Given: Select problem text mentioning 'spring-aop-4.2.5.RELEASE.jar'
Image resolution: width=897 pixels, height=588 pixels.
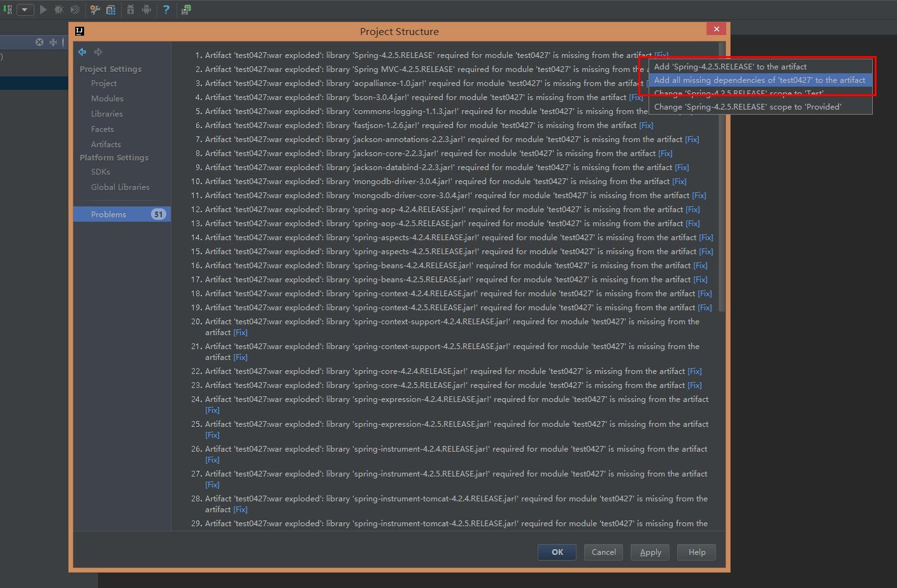Looking at the screenshot, I should 444,224.
